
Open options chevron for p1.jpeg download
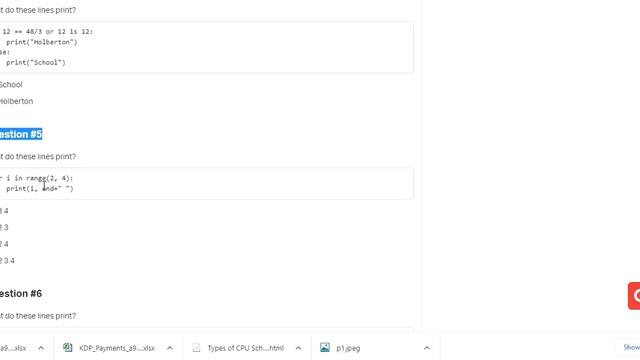427,348
